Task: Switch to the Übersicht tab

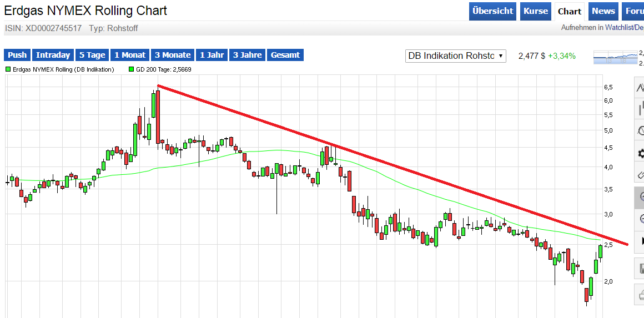Action: (492, 11)
